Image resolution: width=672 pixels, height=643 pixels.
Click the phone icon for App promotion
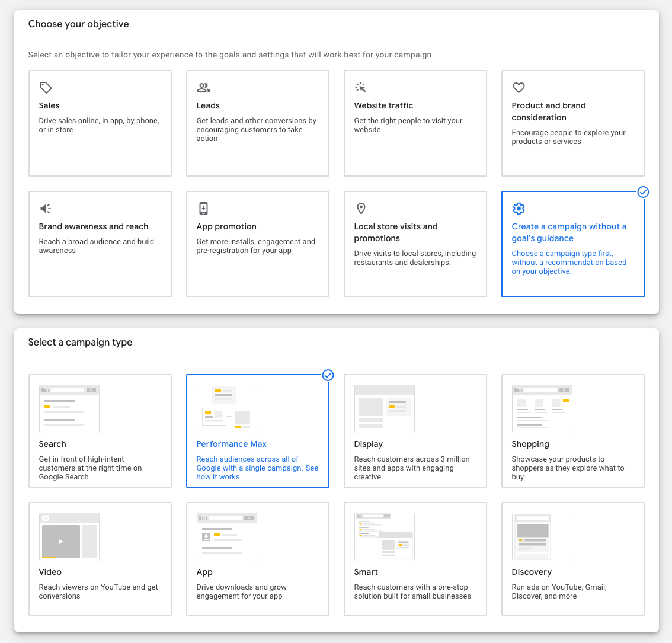(203, 208)
